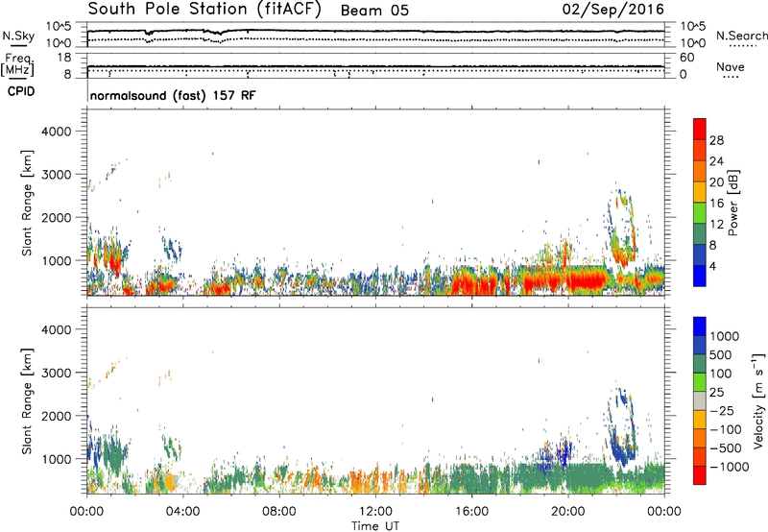Select the 'Beam 05' label

click(x=374, y=11)
